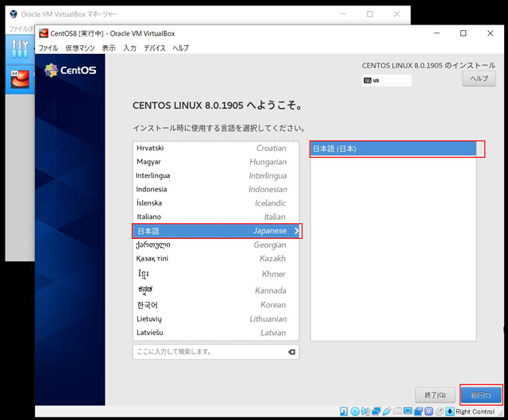Maximize the VirtualBox Manager window
Viewport: 508px width, 420px height.
(370, 14)
